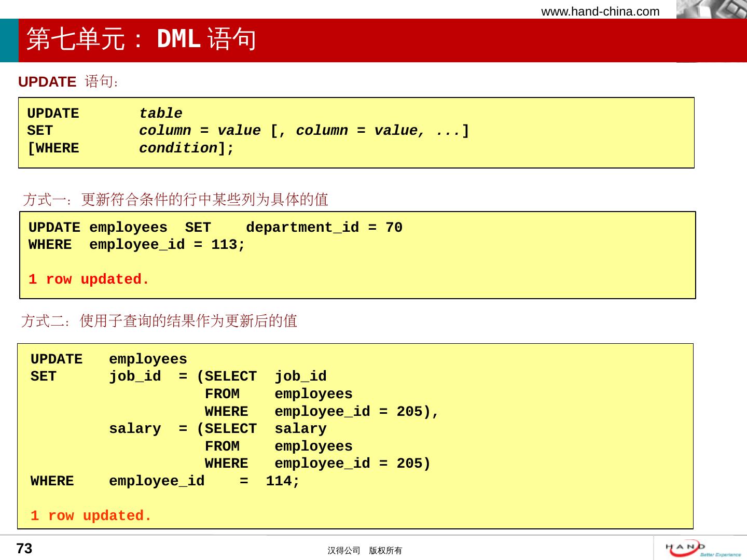Click the '[WHERE condition];' syntax line
Screen dimensions: 747x560
(x=131, y=148)
